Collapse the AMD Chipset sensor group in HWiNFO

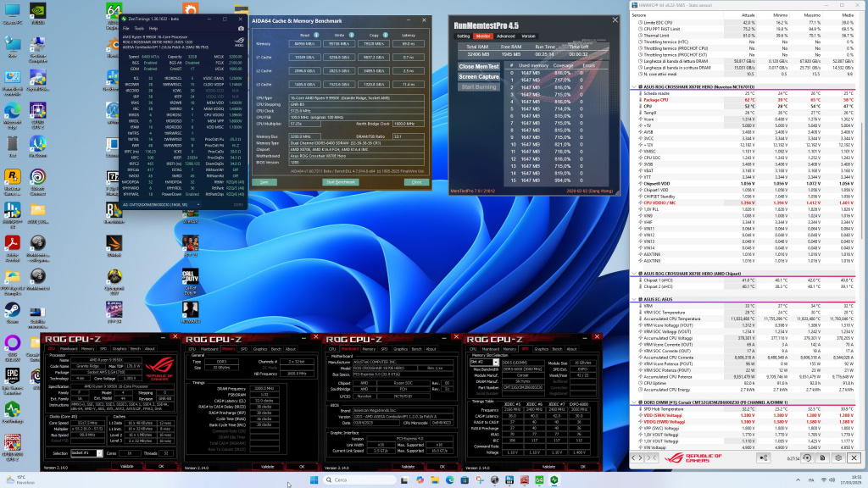click(x=634, y=274)
